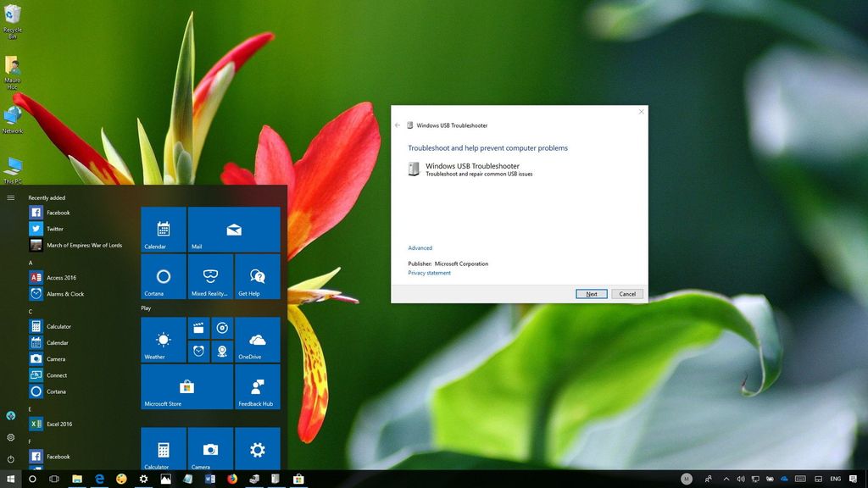Launch Firefox from the taskbar
This screenshot has width=868, height=488.
232,479
